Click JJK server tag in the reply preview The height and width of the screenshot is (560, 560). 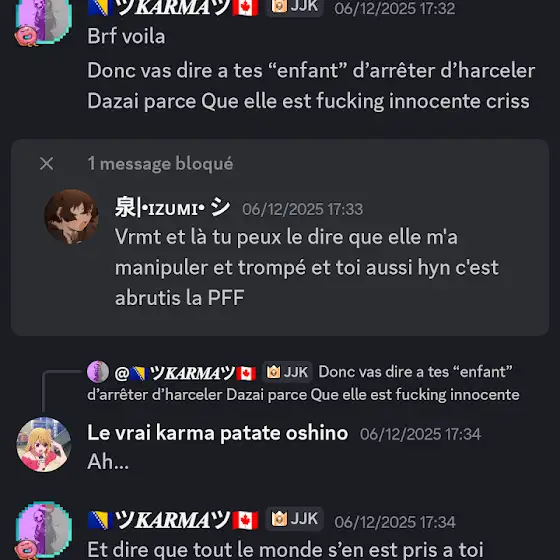click(288, 372)
